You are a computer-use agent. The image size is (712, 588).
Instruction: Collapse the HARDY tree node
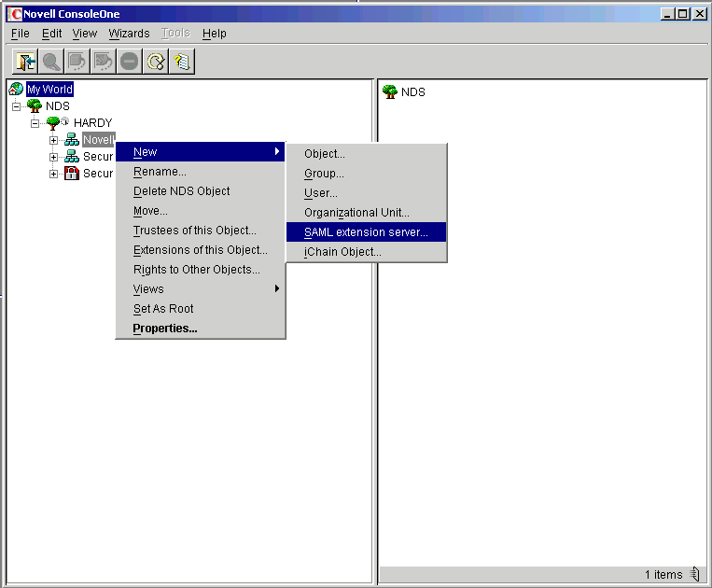point(35,123)
